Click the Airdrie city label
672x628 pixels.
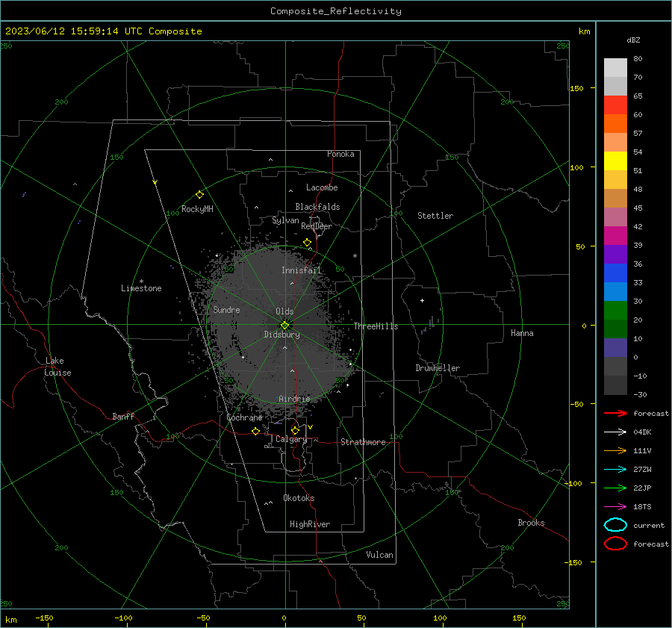(x=294, y=399)
